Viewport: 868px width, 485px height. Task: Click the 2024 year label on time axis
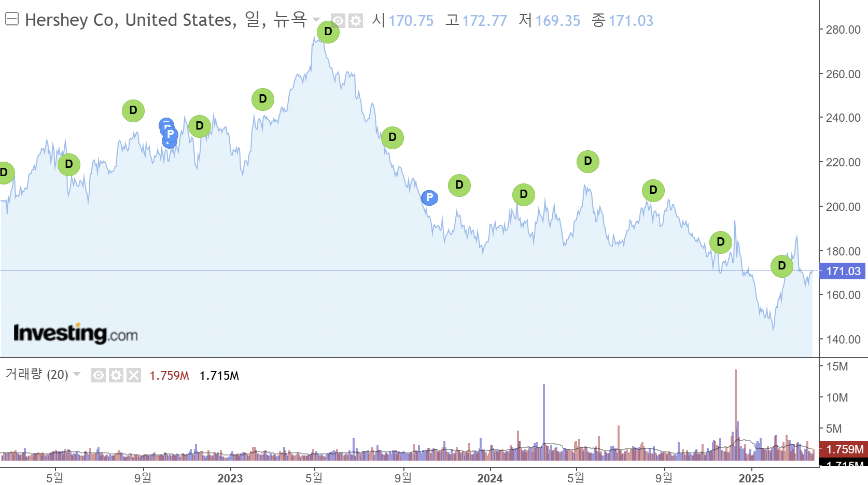click(x=490, y=478)
